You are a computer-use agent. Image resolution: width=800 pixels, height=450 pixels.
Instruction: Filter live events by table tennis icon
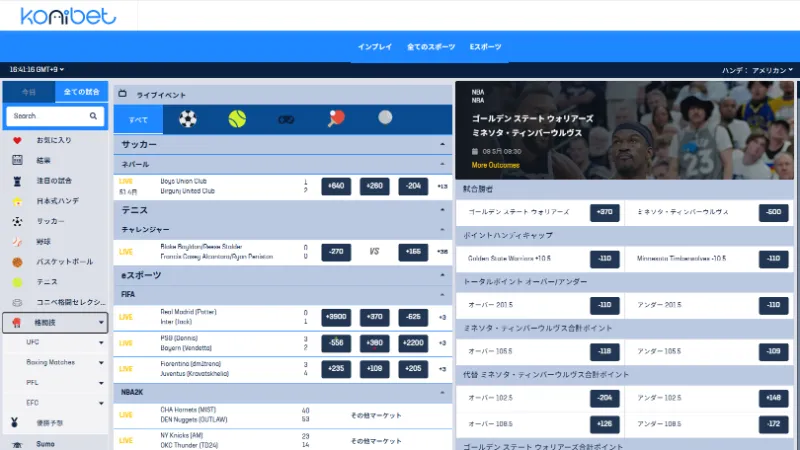pyautogui.click(x=336, y=119)
